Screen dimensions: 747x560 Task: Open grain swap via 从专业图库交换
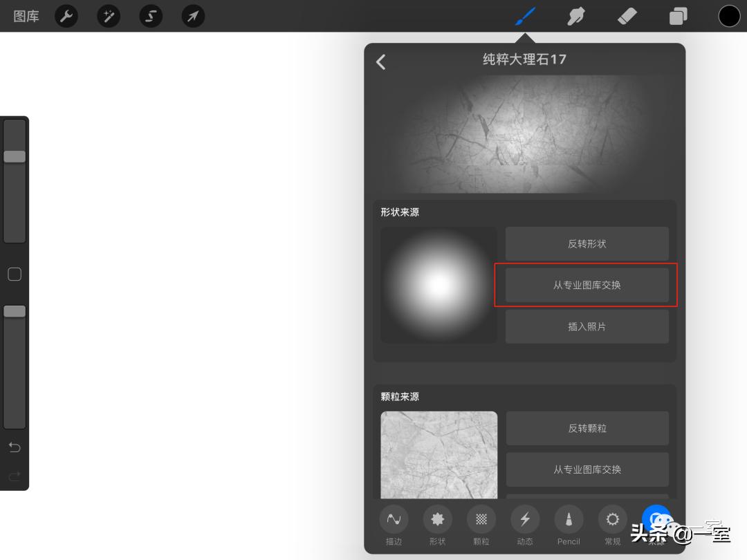click(x=587, y=469)
